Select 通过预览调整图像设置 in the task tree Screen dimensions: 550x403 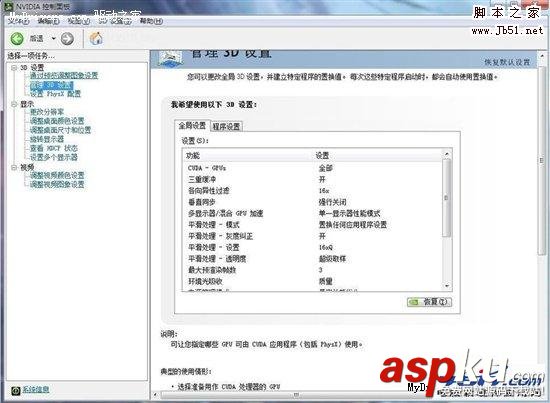point(64,75)
